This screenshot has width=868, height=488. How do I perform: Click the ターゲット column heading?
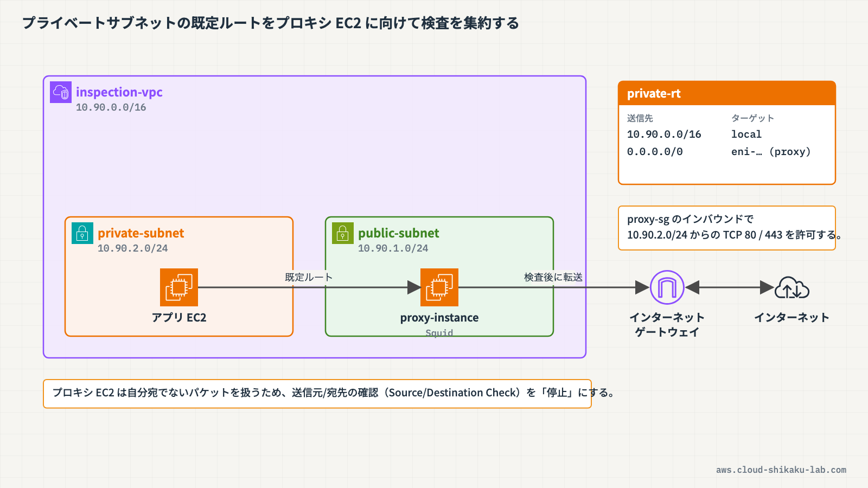[x=752, y=118]
